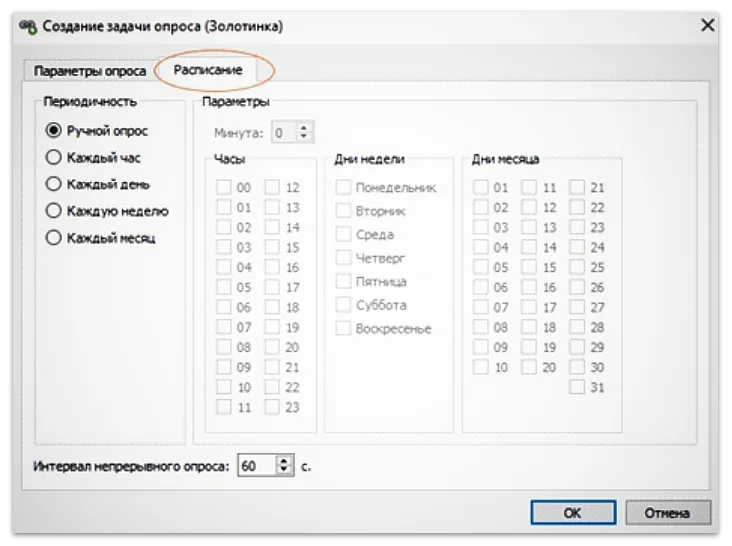
Task: Select the Каждый день radio option
Action: tap(54, 184)
